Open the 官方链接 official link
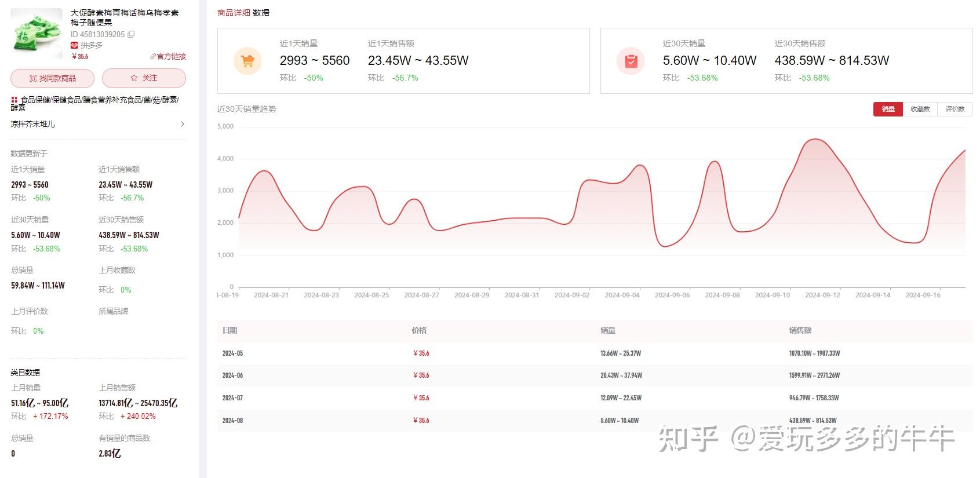The image size is (980, 478). (168, 56)
